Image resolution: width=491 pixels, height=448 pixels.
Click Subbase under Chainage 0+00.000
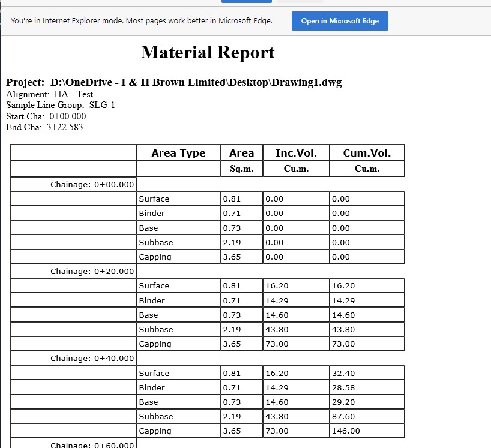point(156,242)
